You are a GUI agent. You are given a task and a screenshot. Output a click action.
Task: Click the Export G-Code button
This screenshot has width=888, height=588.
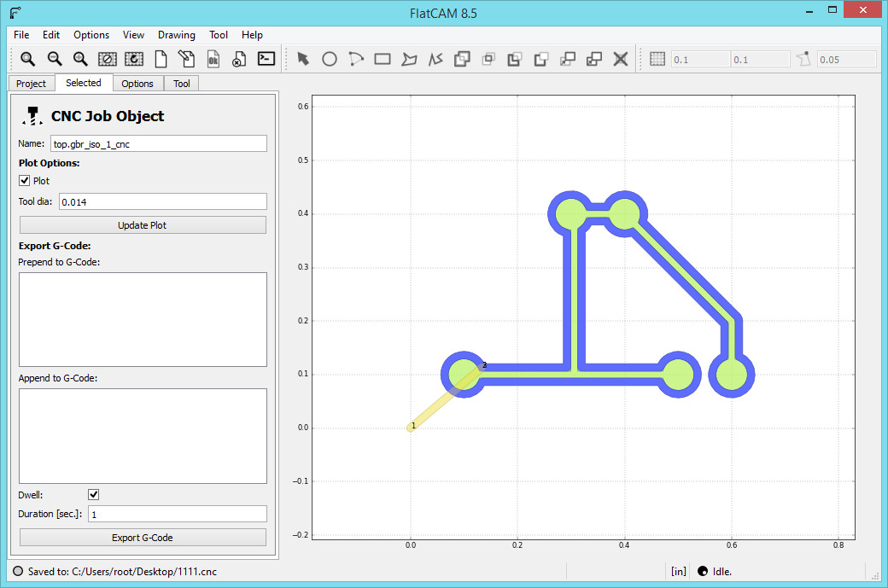coord(142,538)
